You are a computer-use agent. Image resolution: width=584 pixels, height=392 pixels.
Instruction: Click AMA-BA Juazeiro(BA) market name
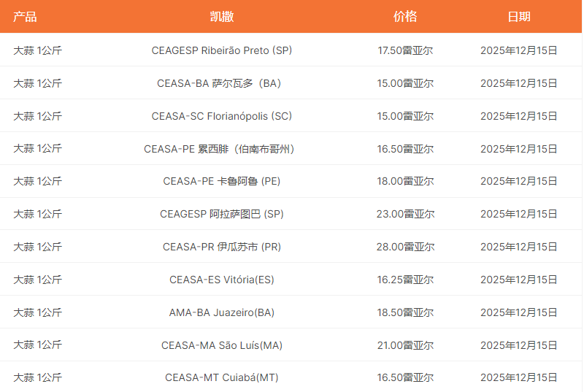[221, 312]
